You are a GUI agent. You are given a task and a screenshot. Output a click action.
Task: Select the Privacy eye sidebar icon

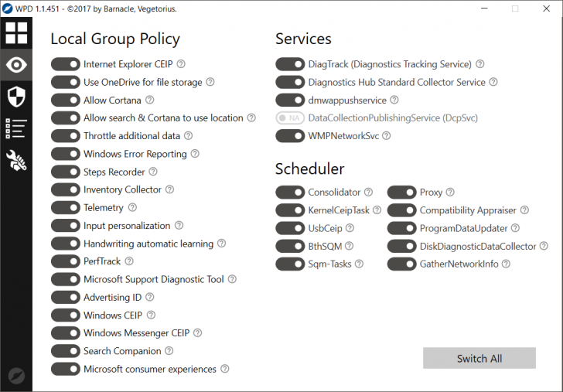tap(16, 65)
